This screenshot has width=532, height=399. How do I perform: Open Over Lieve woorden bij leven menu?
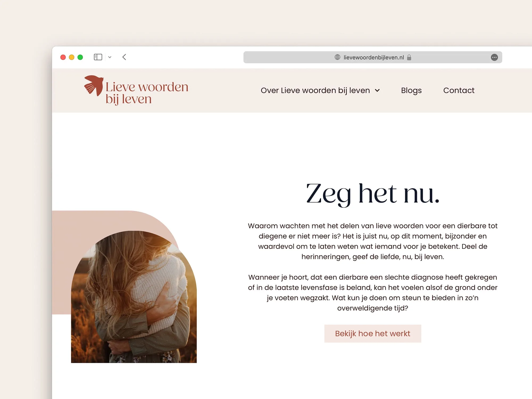click(315, 90)
